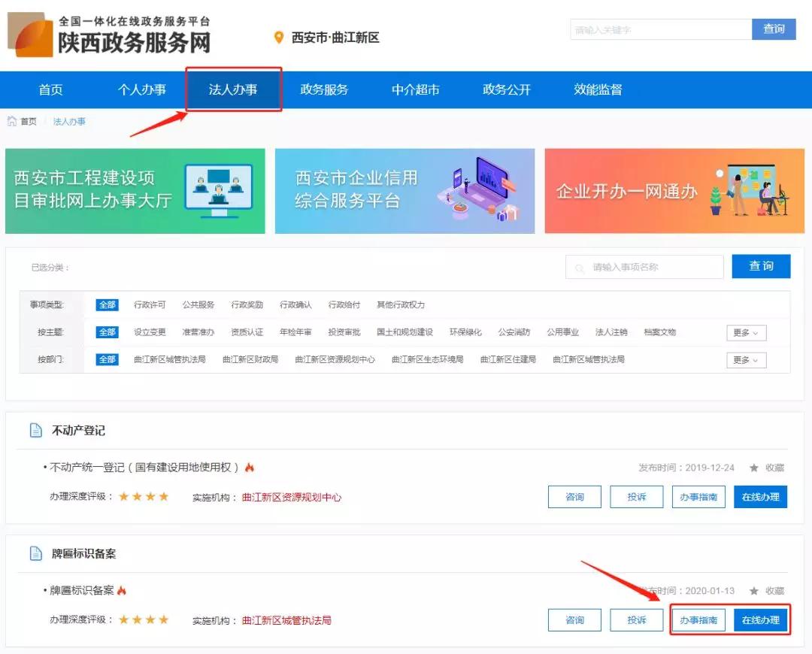
Task: Switch to the 个人办事 navigation tab
Action: pos(141,89)
